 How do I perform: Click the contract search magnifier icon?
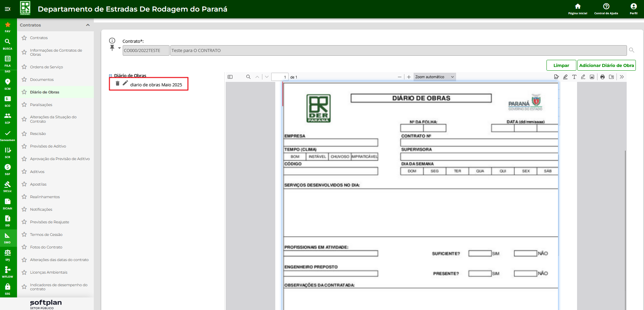(631, 50)
